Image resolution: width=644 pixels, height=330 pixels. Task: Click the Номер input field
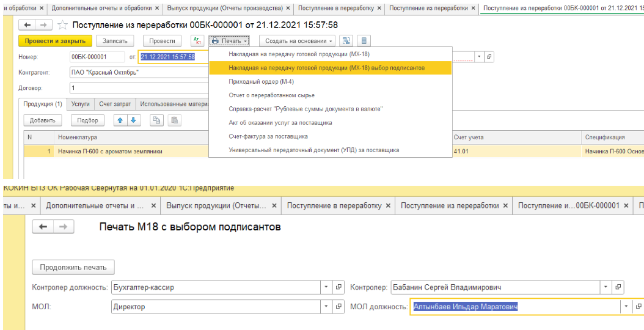tap(97, 57)
